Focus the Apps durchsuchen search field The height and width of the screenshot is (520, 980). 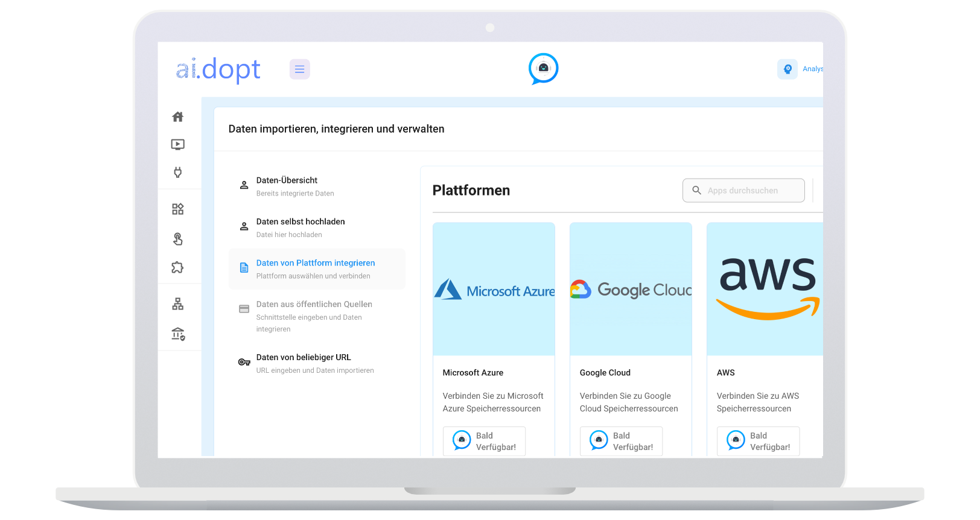(x=743, y=191)
